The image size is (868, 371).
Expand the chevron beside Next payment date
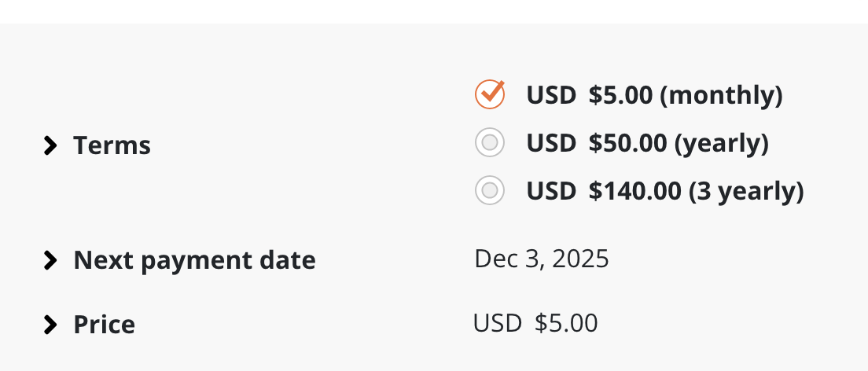[51, 260]
